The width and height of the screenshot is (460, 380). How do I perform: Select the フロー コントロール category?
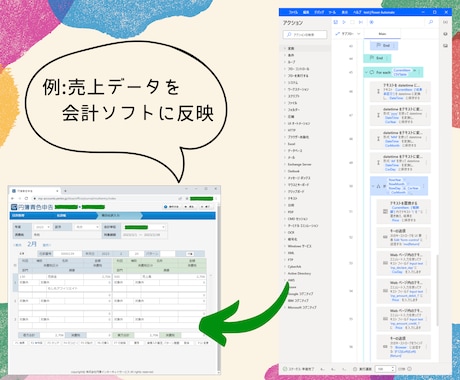(x=298, y=69)
